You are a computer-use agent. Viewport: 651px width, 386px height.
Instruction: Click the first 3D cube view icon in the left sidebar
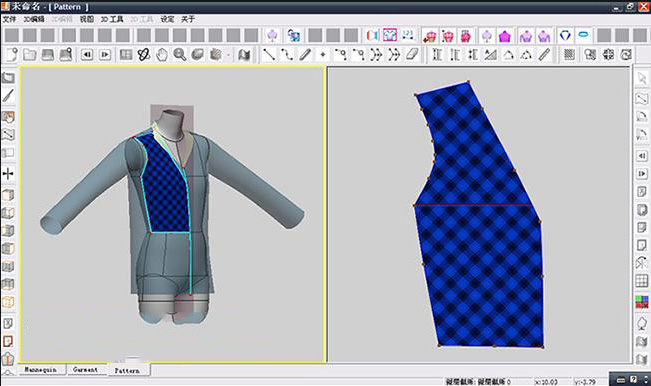click(8, 195)
